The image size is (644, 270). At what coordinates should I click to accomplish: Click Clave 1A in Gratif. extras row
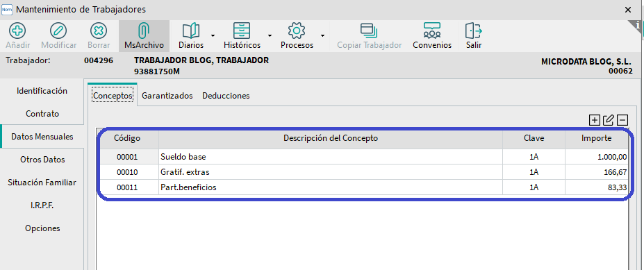coord(534,172)
